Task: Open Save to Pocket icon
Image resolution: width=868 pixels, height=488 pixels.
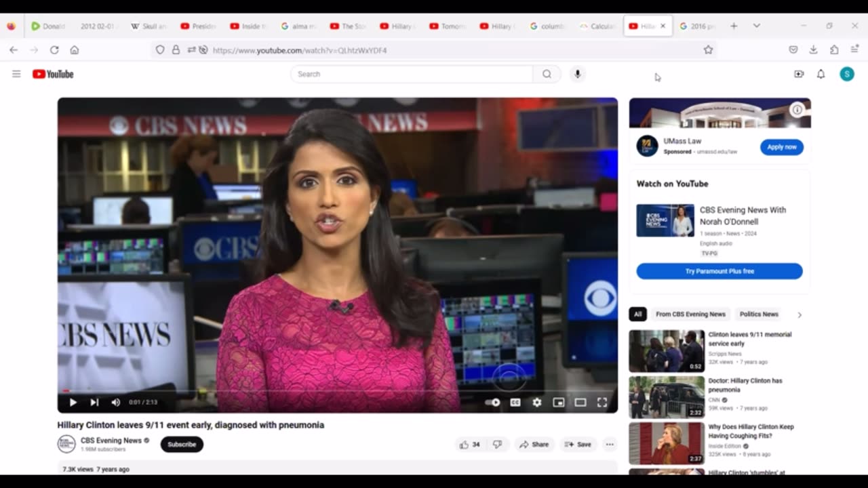Action: pos(793,50)
